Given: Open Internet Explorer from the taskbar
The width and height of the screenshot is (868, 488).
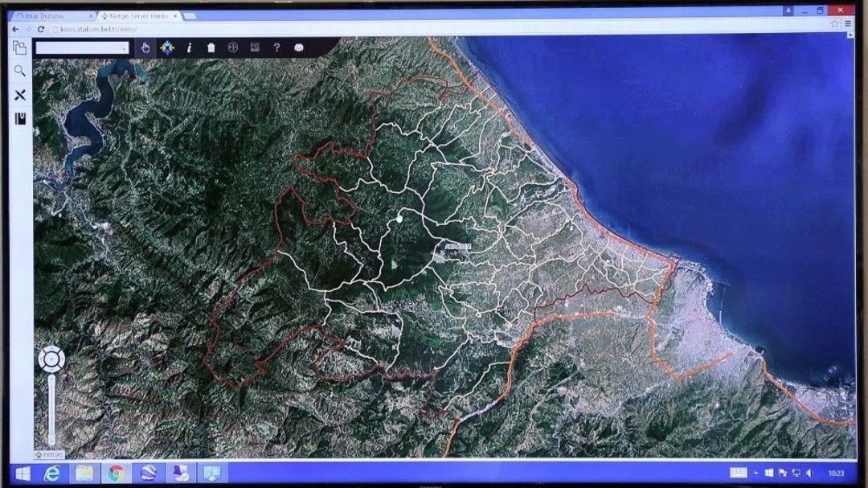Looking at the screenshot, I should click(52, 473).
